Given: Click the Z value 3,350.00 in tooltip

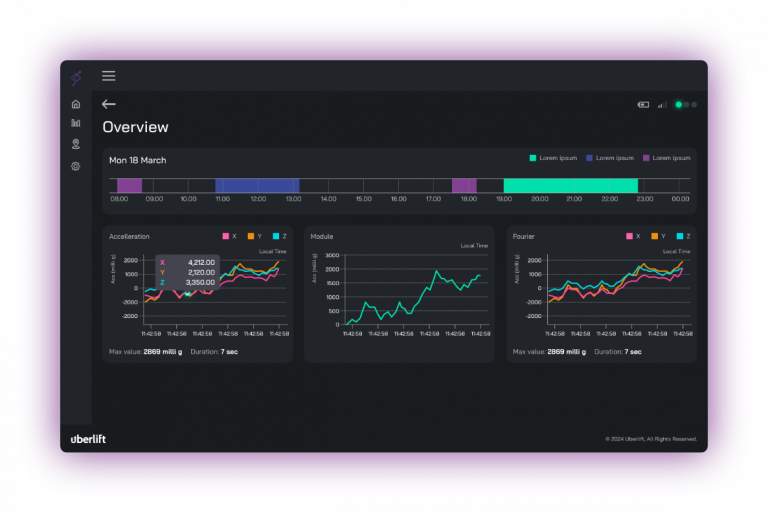Looking at the screenshot, I should [200, 282].
